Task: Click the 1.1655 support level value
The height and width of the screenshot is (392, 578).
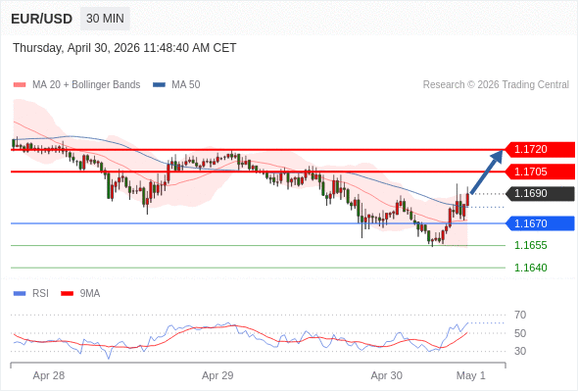Action: point(530,245)
